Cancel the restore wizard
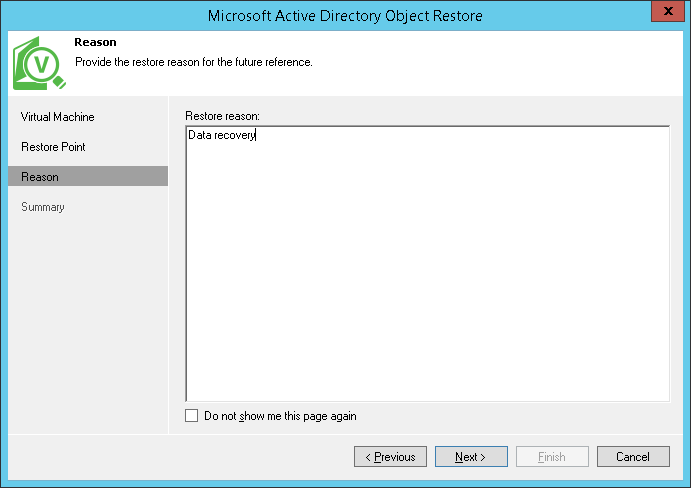Screen dimensions: 691x488 pyautogui.click(x=633, y=457)
